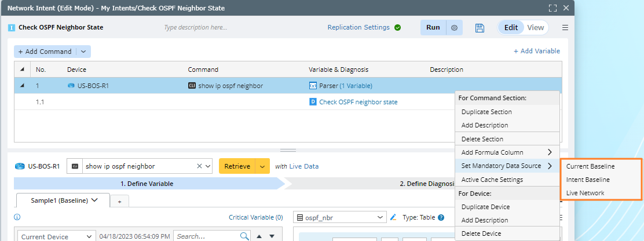Switch to View mode toggle
This screenshot has height=241, width=644.
click(x=535, y=27)
